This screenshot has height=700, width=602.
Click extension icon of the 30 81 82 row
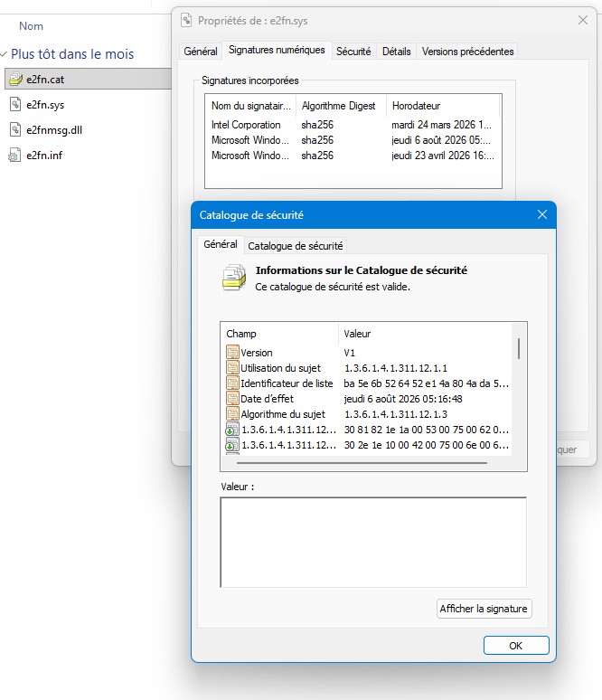coord(232,430)
